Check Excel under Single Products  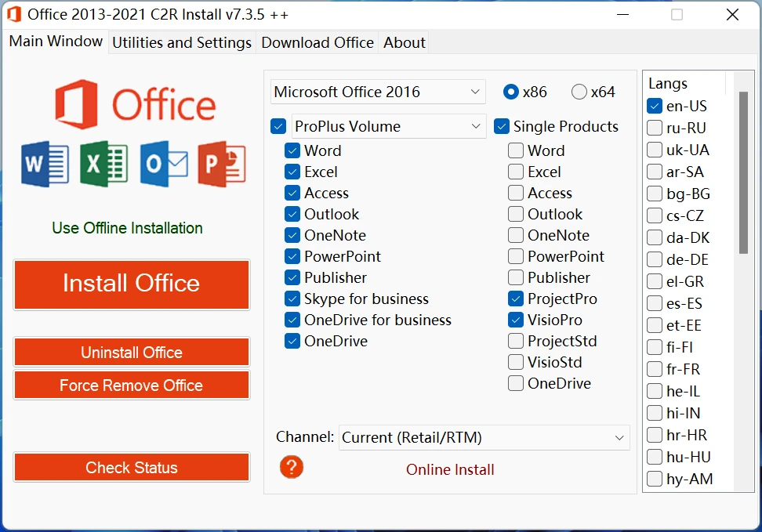point(516,172)
